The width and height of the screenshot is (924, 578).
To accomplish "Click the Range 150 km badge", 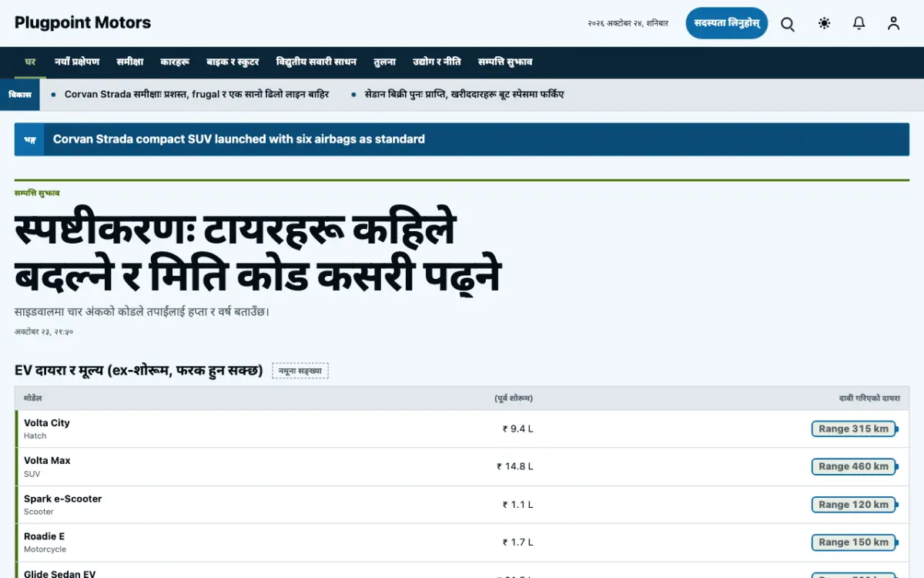I will [854, 543].
